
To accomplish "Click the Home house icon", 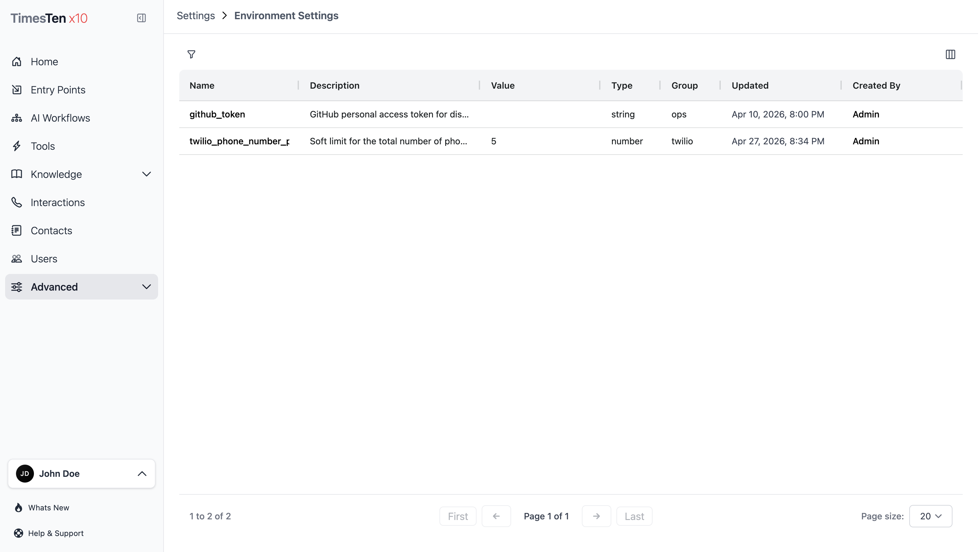I will coord(17,61).
